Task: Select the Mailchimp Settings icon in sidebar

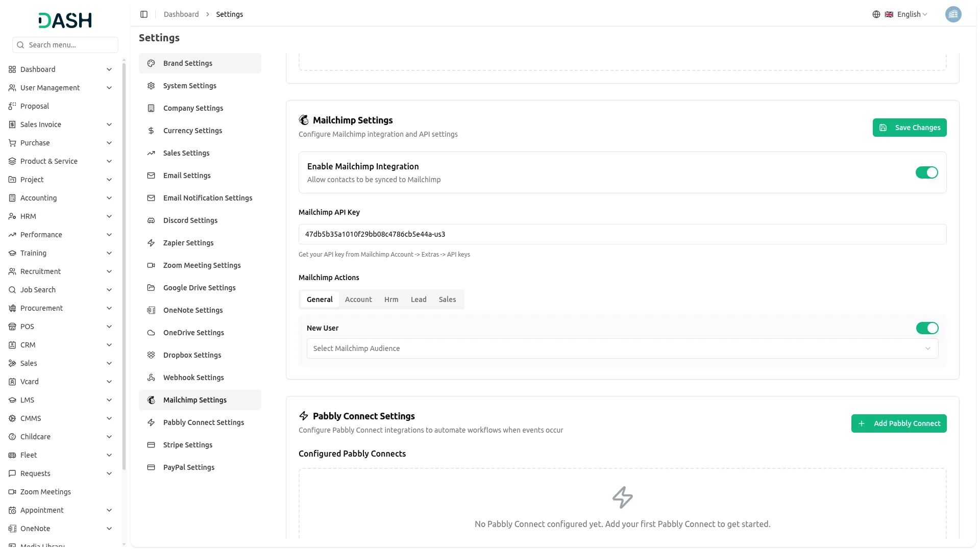Action: point(151,400)
